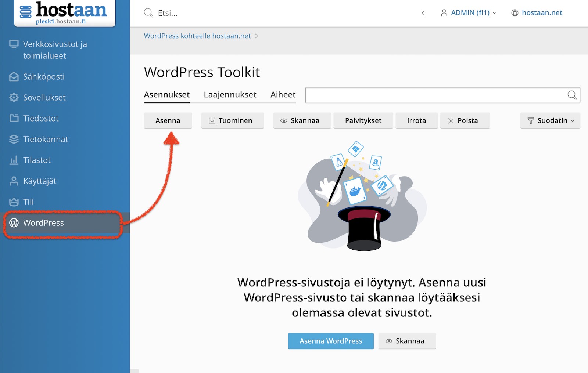Select WordPress in the sidebar
The height and width of the screenshot is (373, 588).
pyautogui.click(x=65, y=223)
